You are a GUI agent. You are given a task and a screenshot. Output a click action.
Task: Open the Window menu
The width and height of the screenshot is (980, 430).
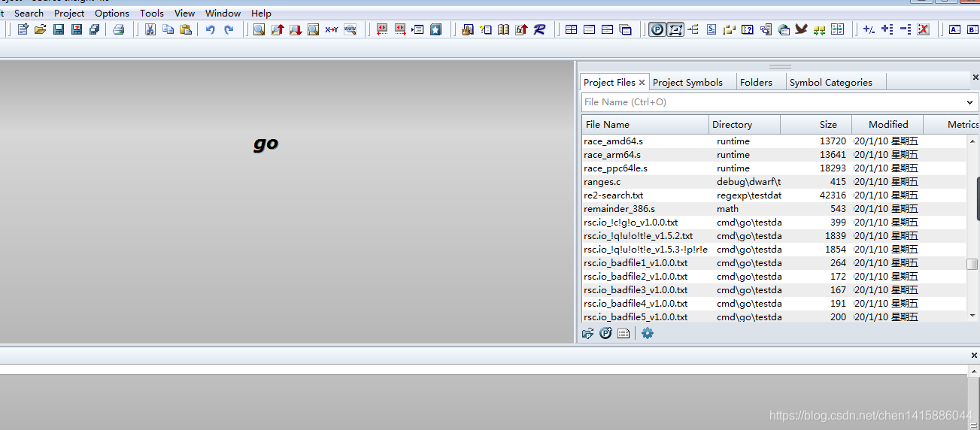tap(223, 13)
